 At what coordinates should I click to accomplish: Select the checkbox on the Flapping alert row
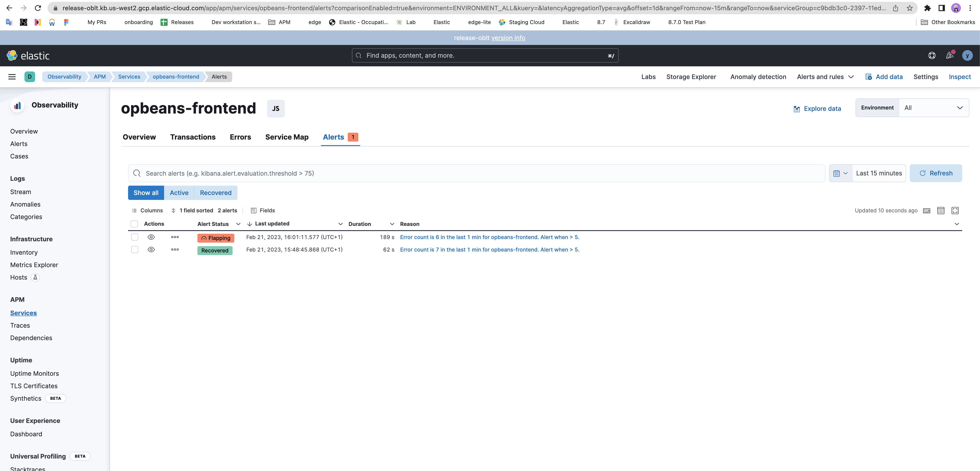(x=134, y=237)
